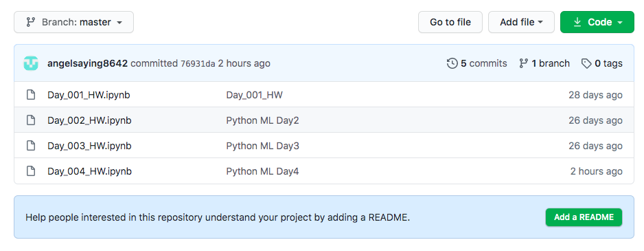Open the Day_003_HW.ipynb file link
The width and height of the screenshot is (644, 251).
(x=89, y=146)
